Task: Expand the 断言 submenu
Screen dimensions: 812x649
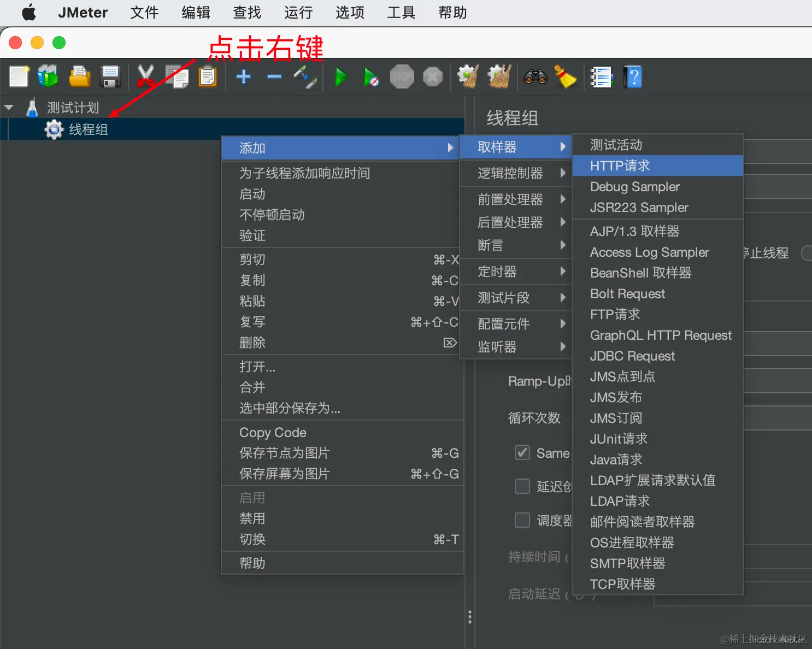Action: 515,245
